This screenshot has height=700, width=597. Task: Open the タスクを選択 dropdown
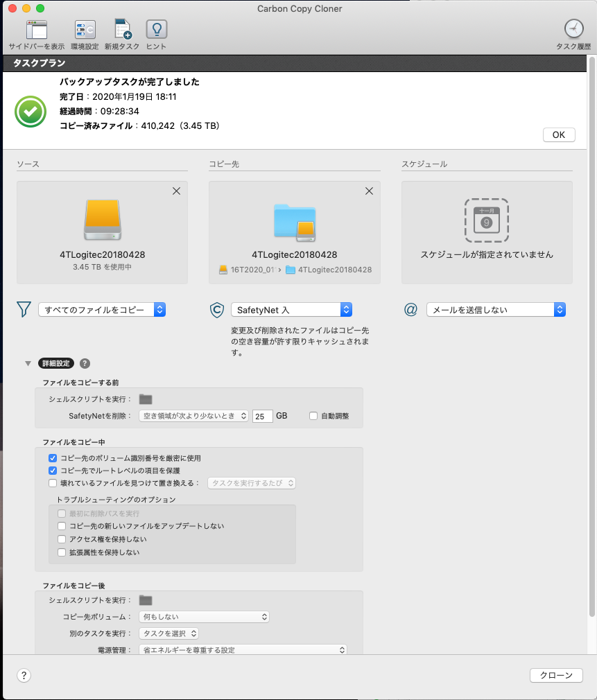[168, 633]
